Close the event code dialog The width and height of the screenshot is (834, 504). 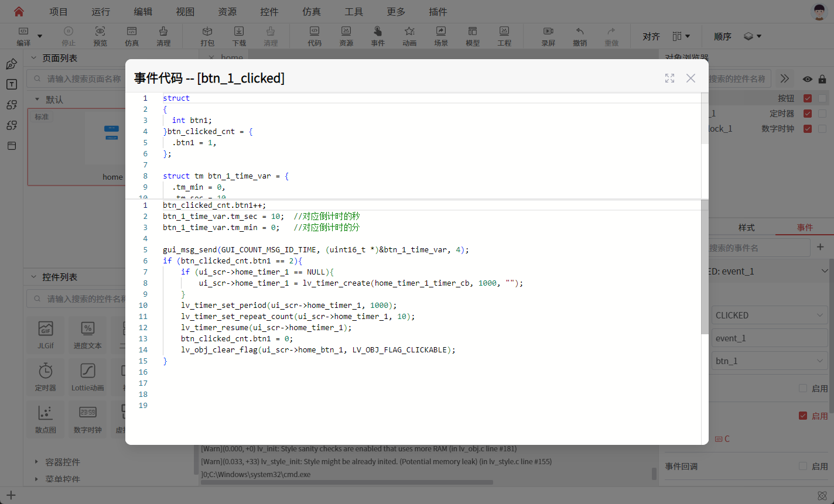691,78
